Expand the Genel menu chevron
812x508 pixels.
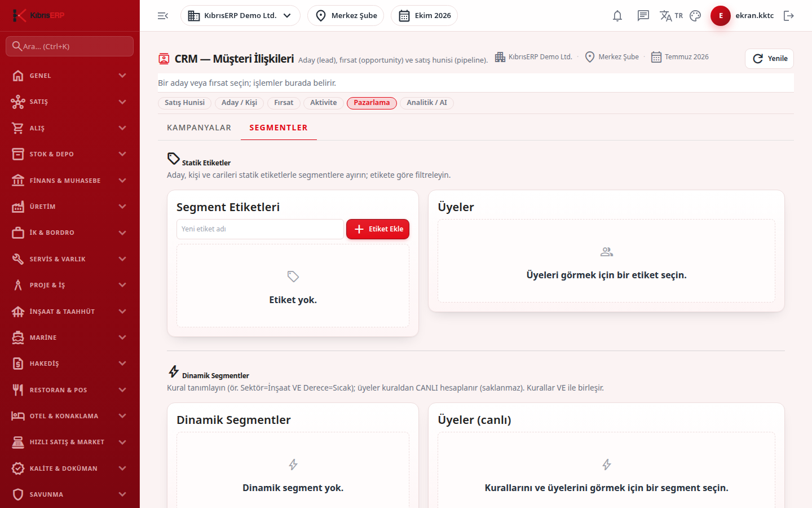click(x=122, y=76)
